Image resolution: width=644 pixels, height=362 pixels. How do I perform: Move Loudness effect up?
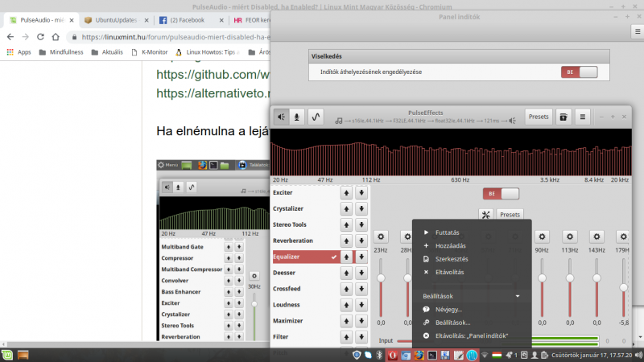(x=346, y=305)
